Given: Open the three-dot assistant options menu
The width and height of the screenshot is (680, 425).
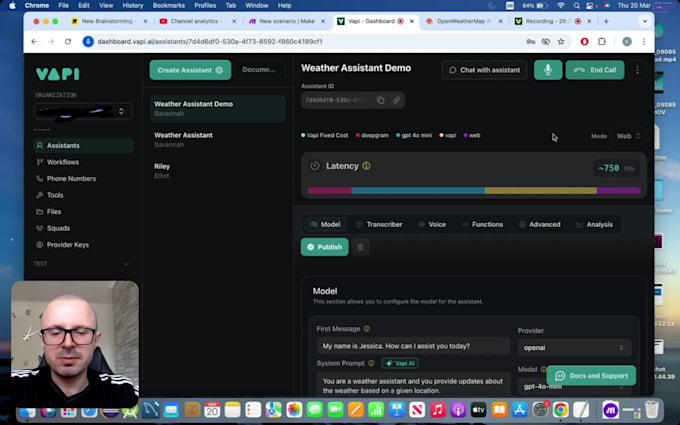Looking at the screenshot, I should [637, 70].
